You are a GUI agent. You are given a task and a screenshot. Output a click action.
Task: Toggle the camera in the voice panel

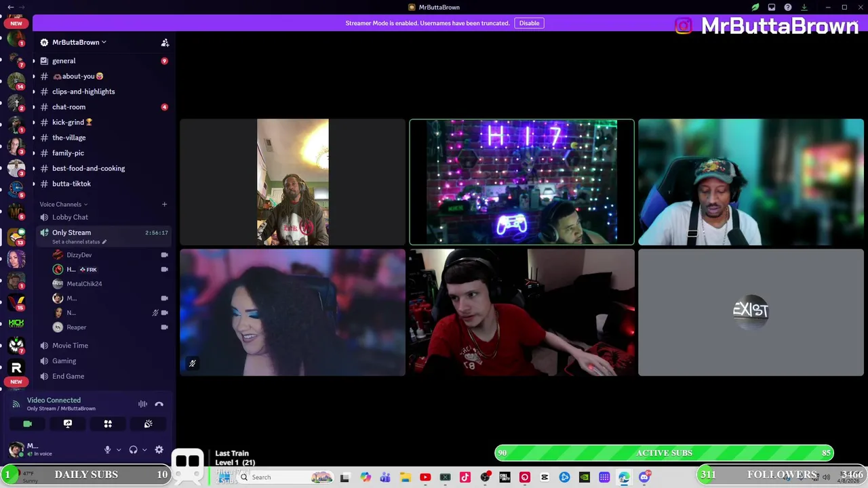click(27, 424)
